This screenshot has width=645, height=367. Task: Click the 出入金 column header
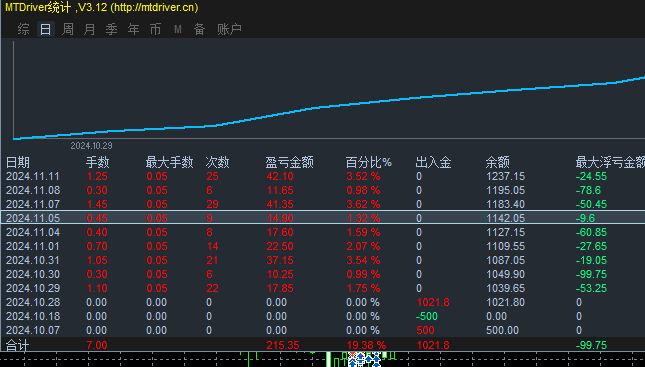click(433, 163)
